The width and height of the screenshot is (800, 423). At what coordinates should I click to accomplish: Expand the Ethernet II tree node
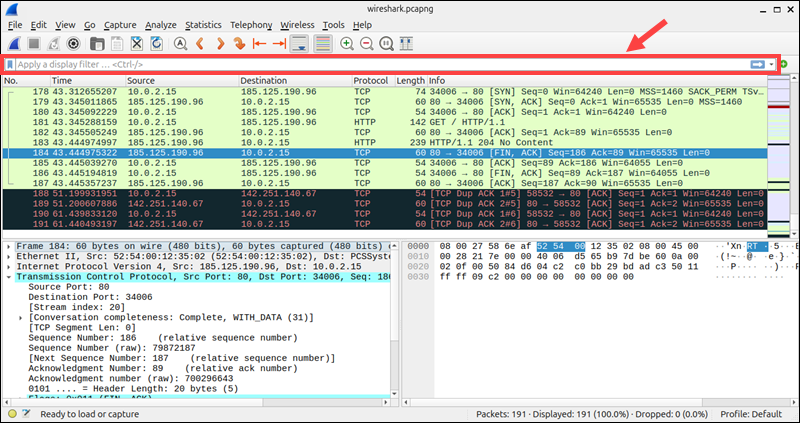10,256
